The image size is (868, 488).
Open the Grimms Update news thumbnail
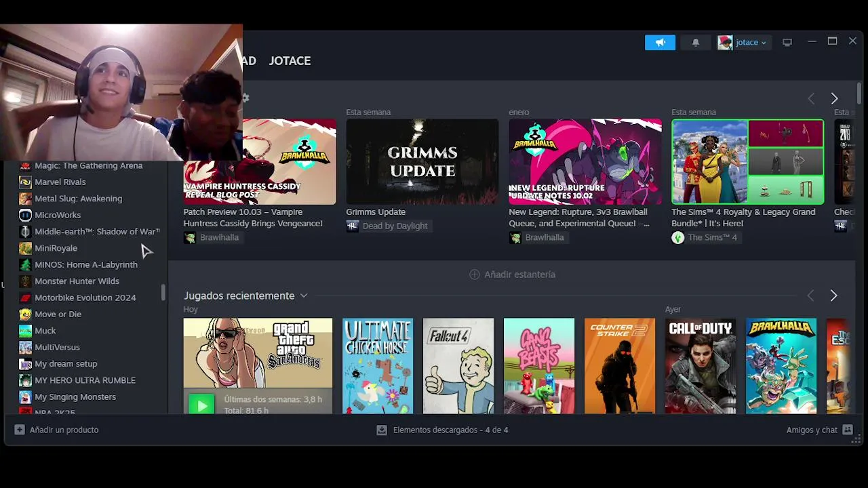point(422,162)
